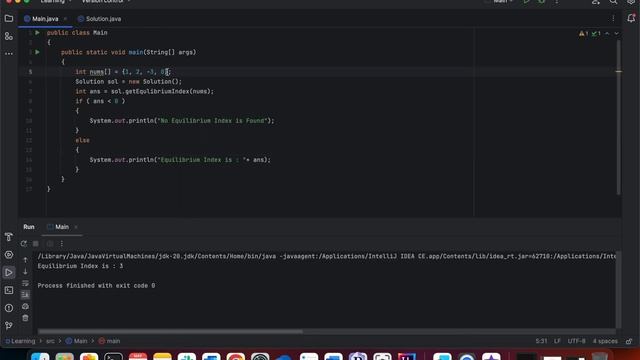
Task: Click the src breadcrumb
Action: (x=50, y=341)
